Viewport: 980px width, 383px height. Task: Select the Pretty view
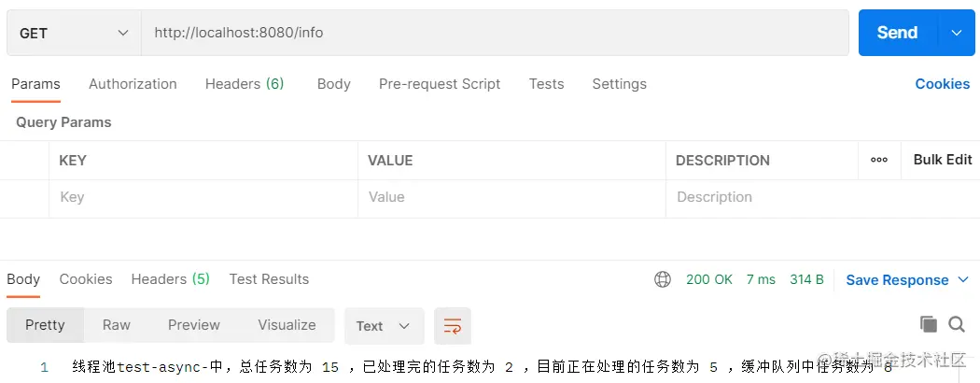point(45,325)
